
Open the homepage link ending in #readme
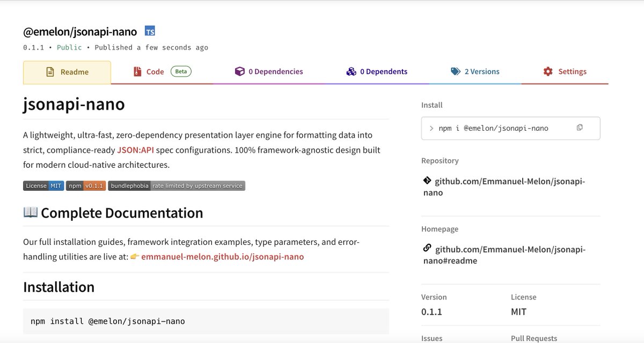[504, 255]
